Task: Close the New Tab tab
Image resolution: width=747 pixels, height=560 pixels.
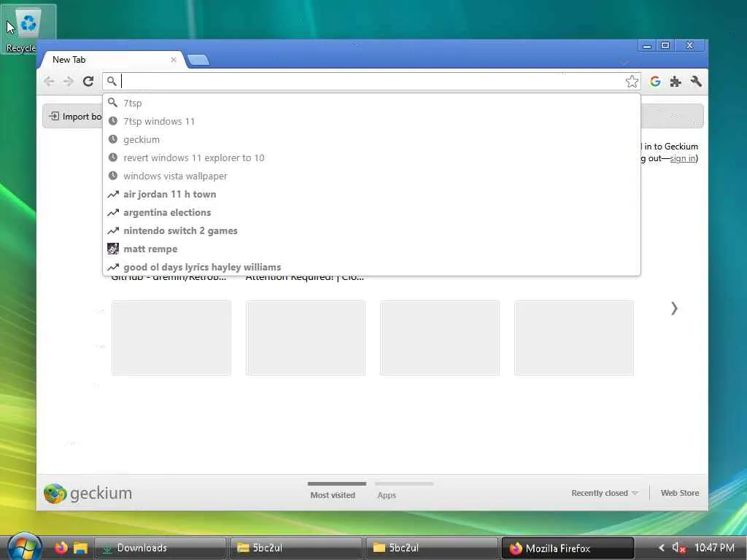Action: point(174,60)
